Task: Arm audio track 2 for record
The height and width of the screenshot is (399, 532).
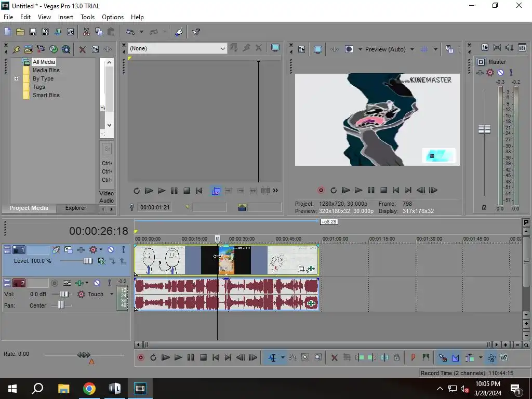Action: 54,283
